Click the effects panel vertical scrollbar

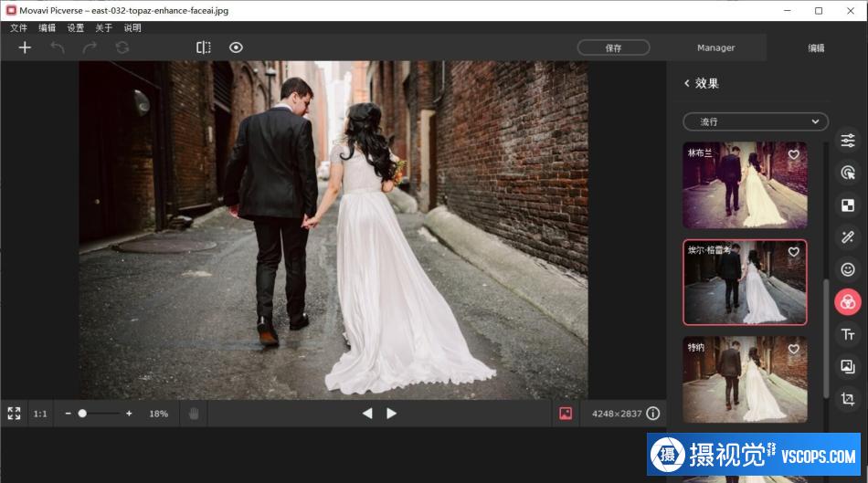pos(826,338)
